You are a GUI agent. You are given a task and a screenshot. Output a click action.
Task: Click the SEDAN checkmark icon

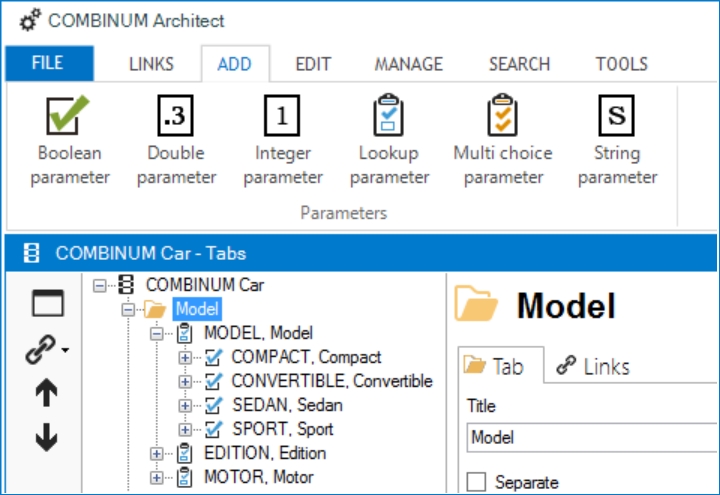(x=214, y=405)
